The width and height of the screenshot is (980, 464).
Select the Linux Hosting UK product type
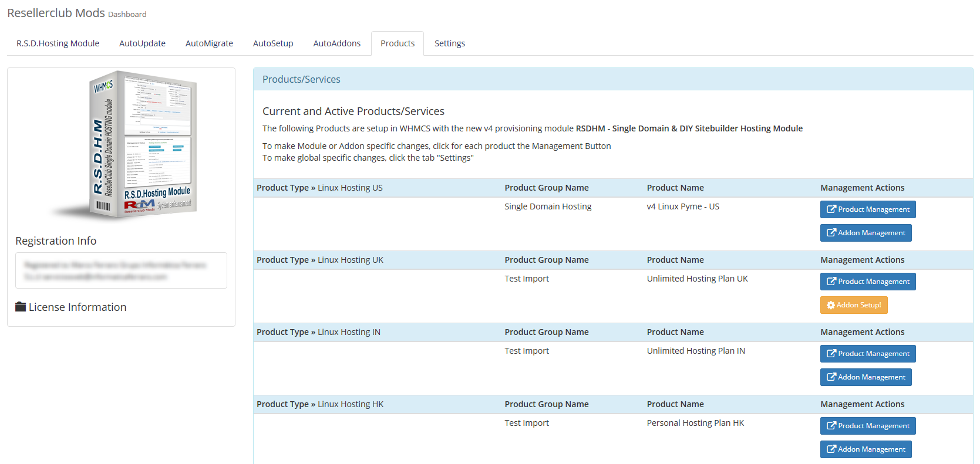[x=351, y=260]
